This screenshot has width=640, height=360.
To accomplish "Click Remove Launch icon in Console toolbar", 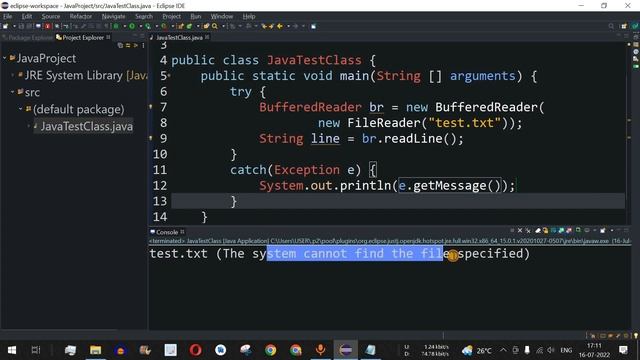I will pyautogui.click(x=520, y=231).
